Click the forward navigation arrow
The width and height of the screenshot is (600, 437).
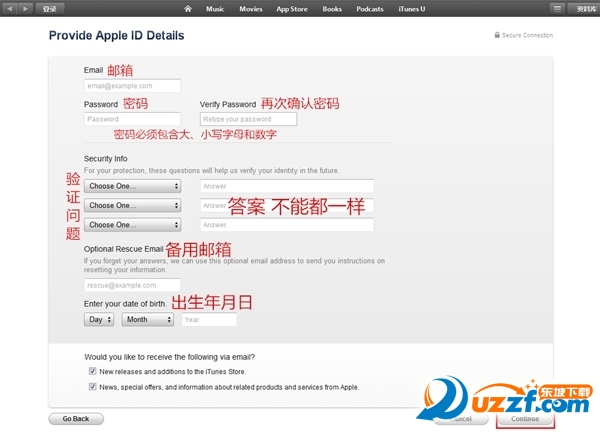(25, 8)
